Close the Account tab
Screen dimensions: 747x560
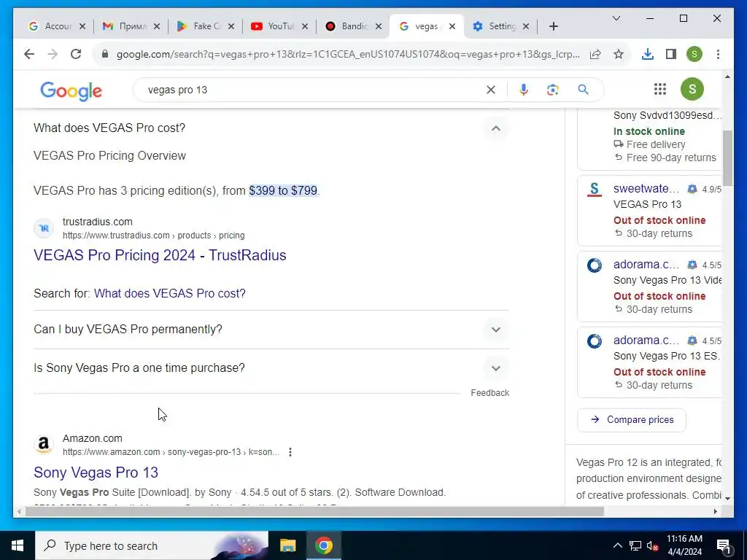click(82, 26)
